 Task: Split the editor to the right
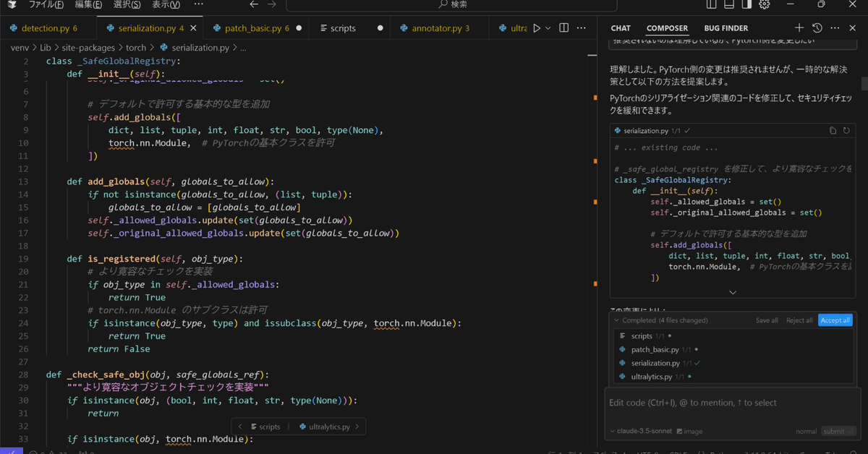click(x=564, y=28)
